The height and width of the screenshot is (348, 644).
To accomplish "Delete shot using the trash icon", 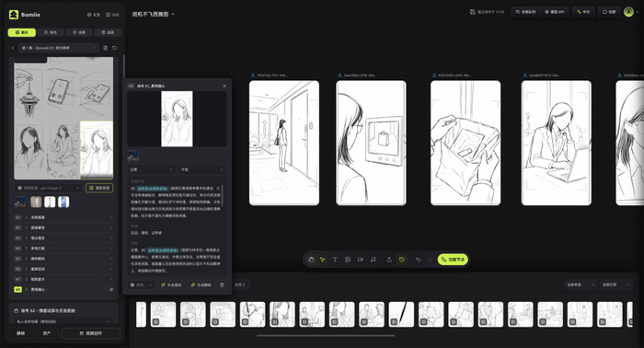I will (x=222, y=284).
